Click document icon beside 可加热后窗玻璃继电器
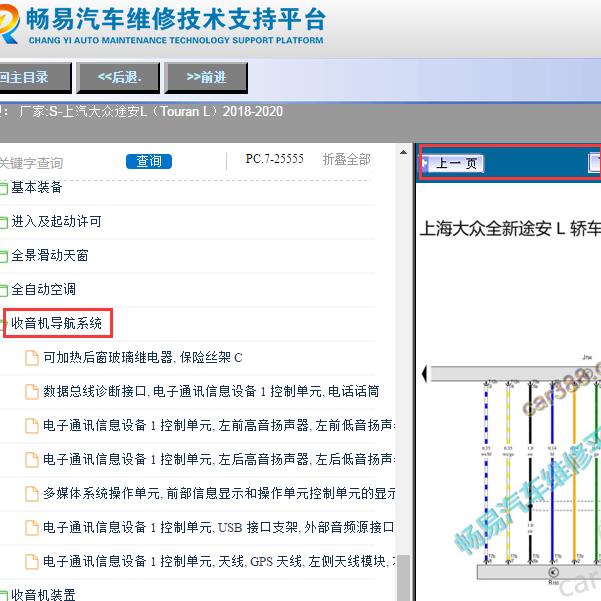This screenshot has height=601, width=601. pyautogui.click(x=32, y=358)
